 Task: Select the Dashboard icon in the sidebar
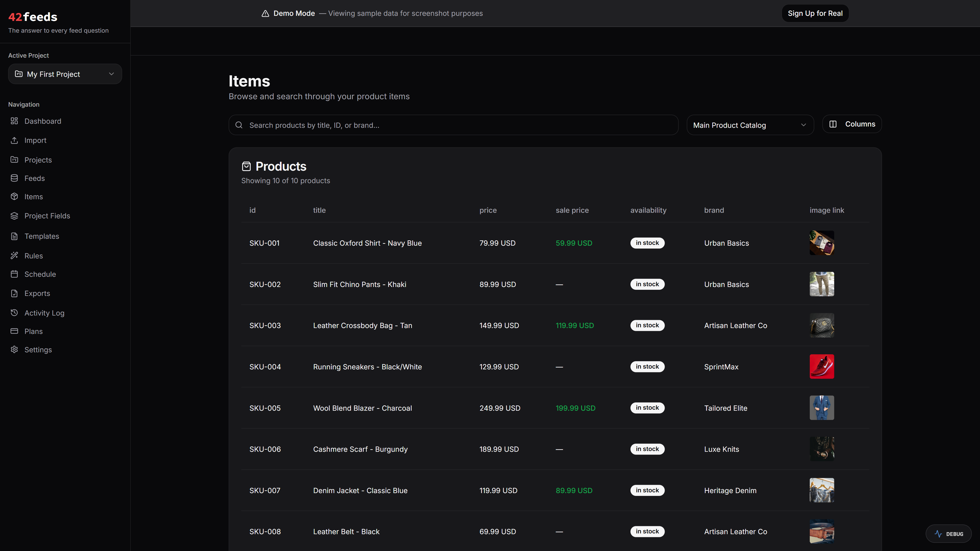(15, 121)
